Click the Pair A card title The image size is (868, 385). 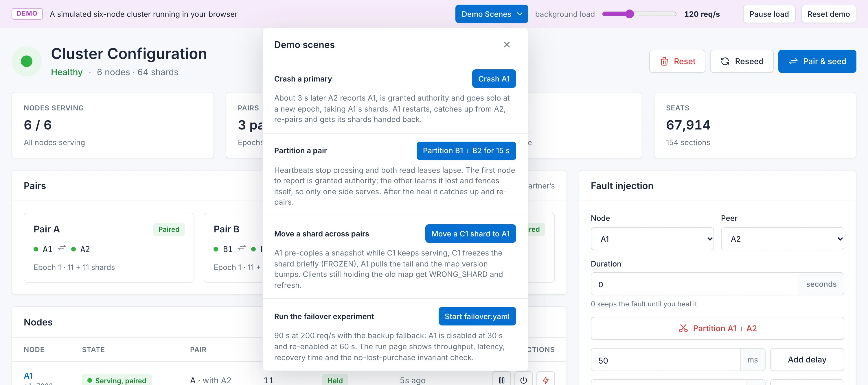pos(47,229)
